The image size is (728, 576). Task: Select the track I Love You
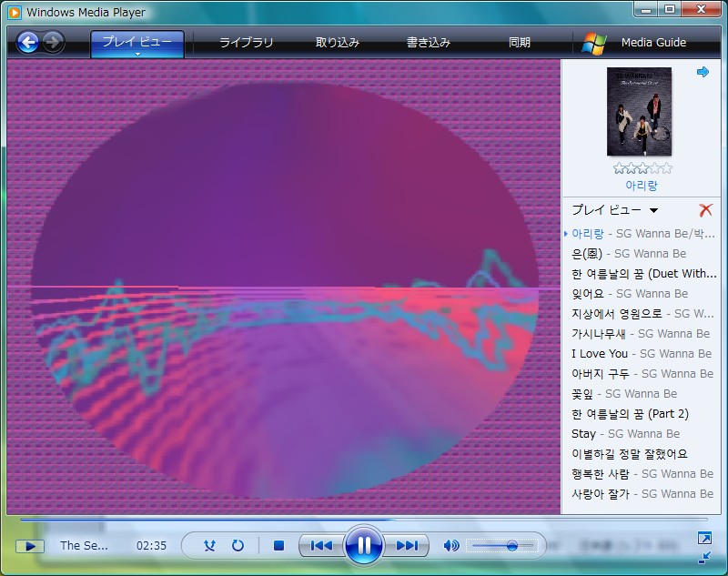tap(642, 353)
